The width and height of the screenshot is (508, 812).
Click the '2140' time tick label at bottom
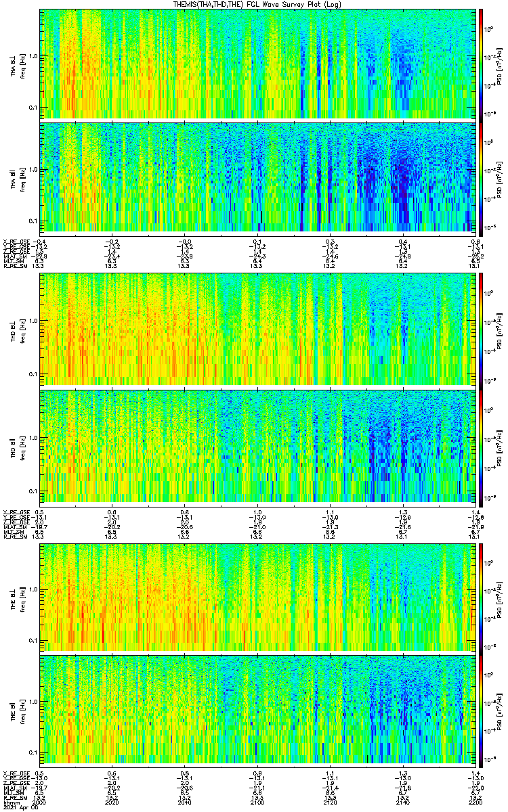(x=402, y=802)
